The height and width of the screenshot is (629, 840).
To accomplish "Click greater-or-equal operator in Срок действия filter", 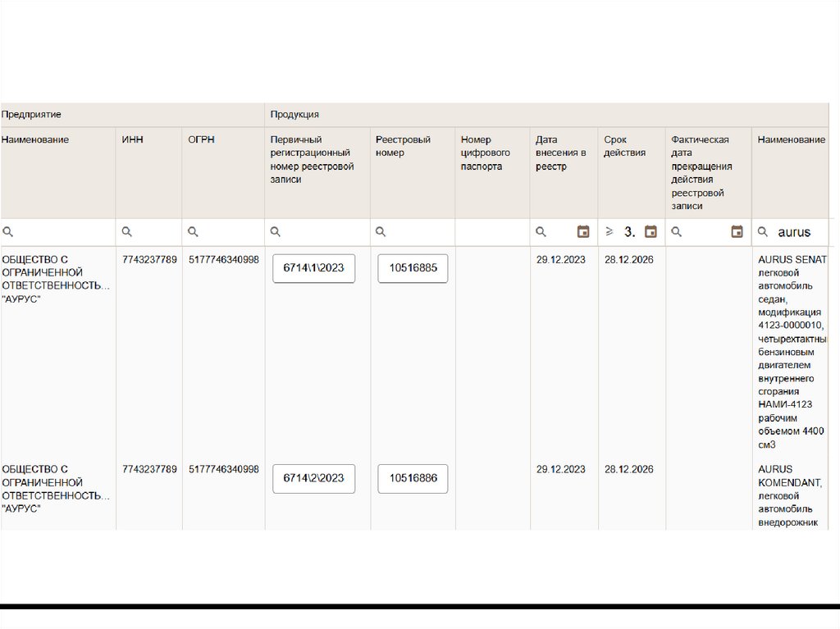I will (609, 231).
